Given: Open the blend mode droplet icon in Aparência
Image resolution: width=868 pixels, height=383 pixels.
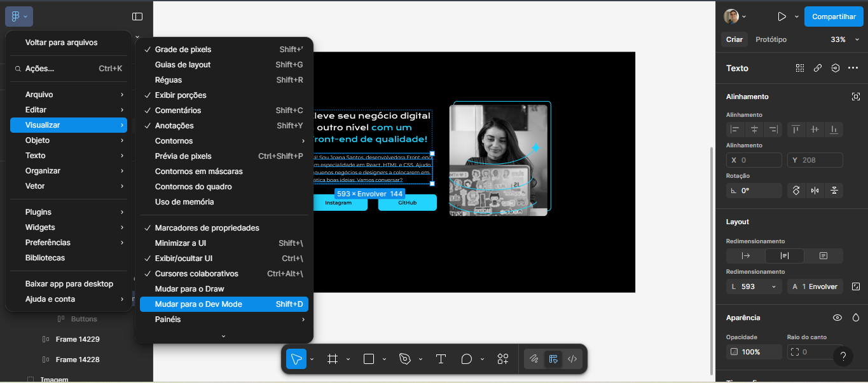Looking at the screenshot, I should coord(856,318).
